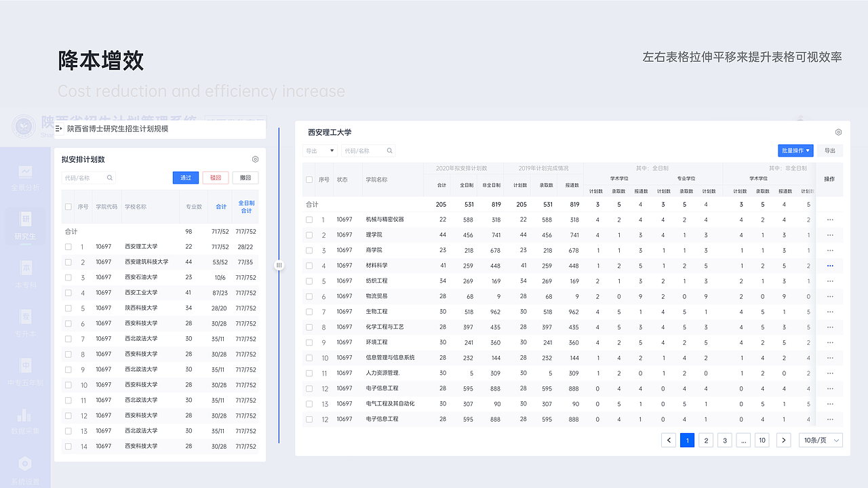This screenshot has height=488, width=868.
Task: Tick the checkbox for 商学院 row
Action: tap(309, 250)
